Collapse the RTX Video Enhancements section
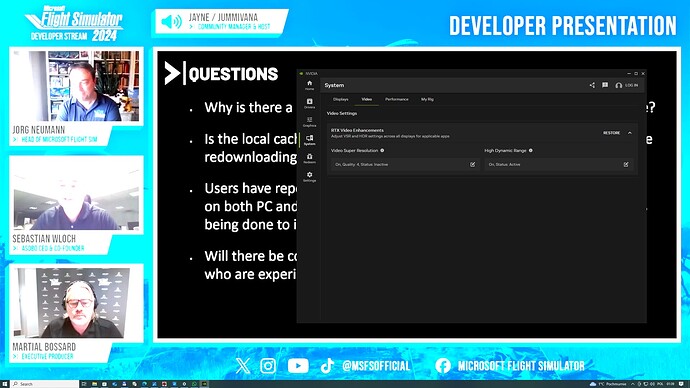 tap(630, 133)
